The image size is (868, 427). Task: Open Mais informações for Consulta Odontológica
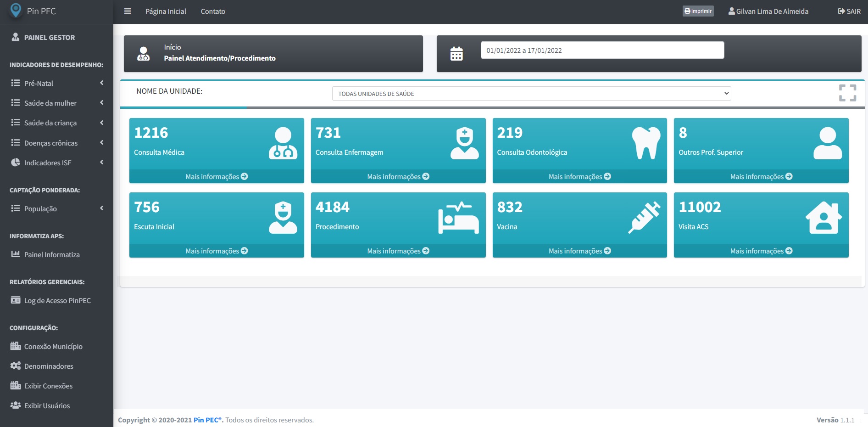pyautogui.click(x=580, y=176)
